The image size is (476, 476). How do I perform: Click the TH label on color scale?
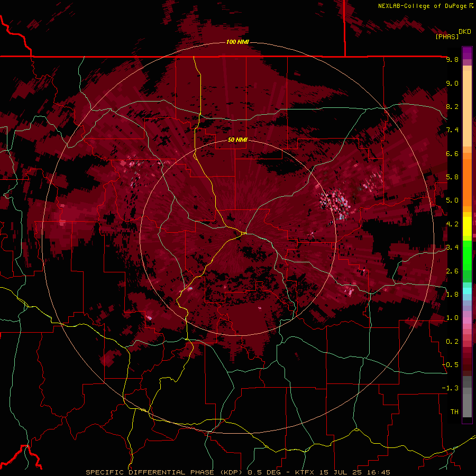click(454, 412)
